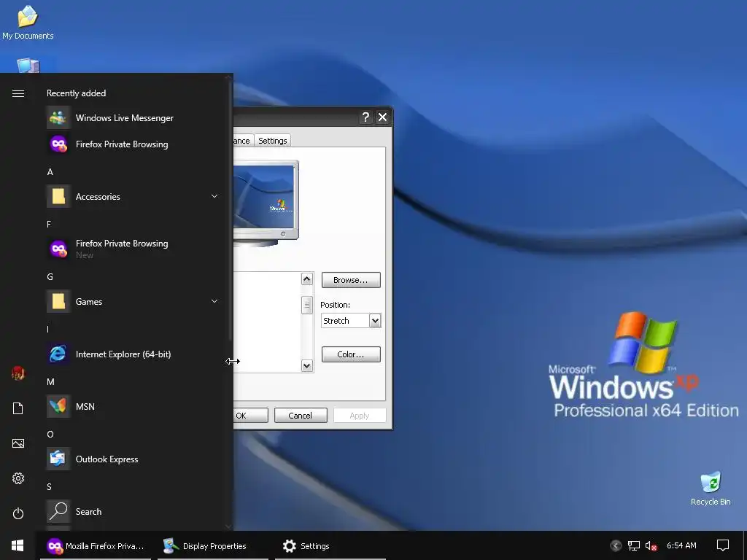Image resolution: width=747 pixels, height=560 pixels.
Task: Click the background list scroll down arrow
Action: [x=307, y=366]
